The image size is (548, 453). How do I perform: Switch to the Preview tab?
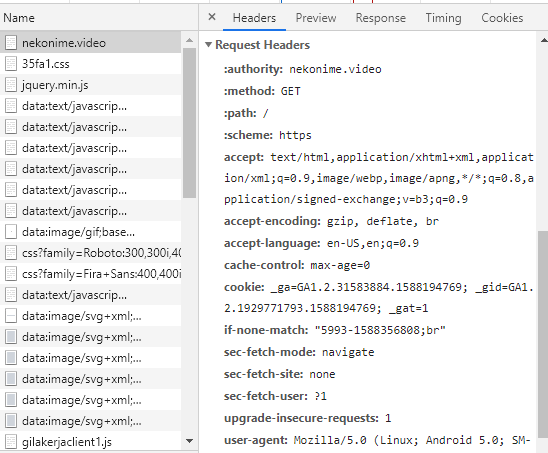pos(316,18)
